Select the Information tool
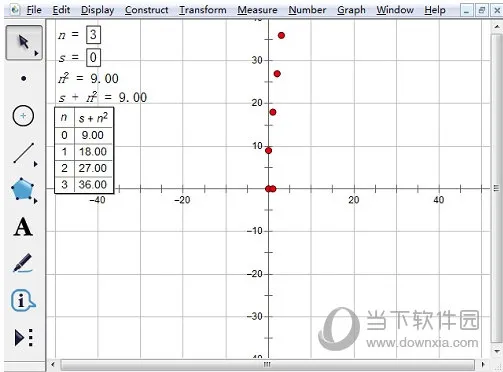The width and height of the screenshot is (503, 372). coord(23,300)
